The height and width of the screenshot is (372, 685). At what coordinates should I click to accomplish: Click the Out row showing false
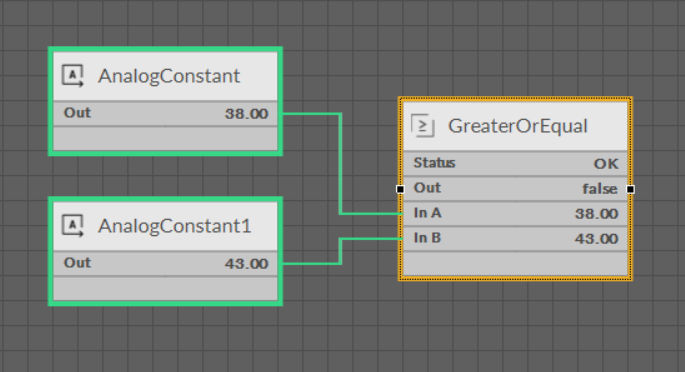click(515, 189)
